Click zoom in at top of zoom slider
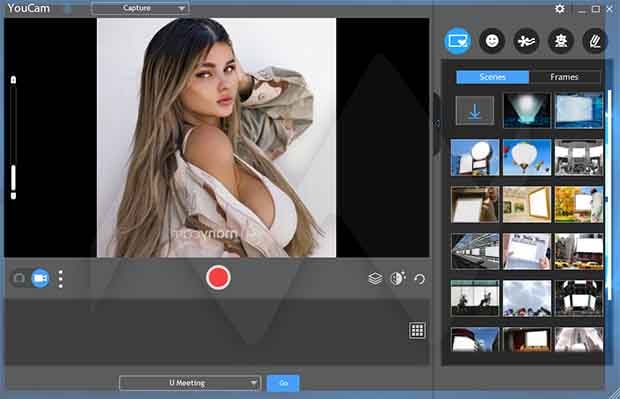Screen dimensions: 620x399 (x=13, y=80)
